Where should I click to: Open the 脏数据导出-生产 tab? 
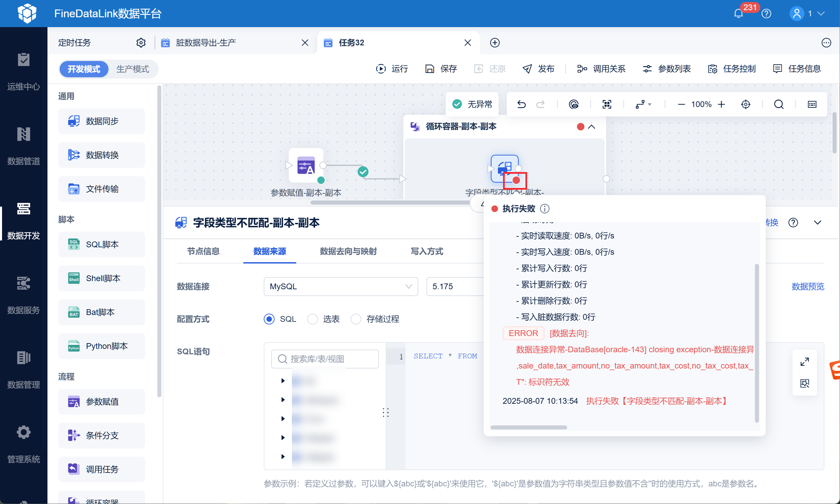coord(206,43)
